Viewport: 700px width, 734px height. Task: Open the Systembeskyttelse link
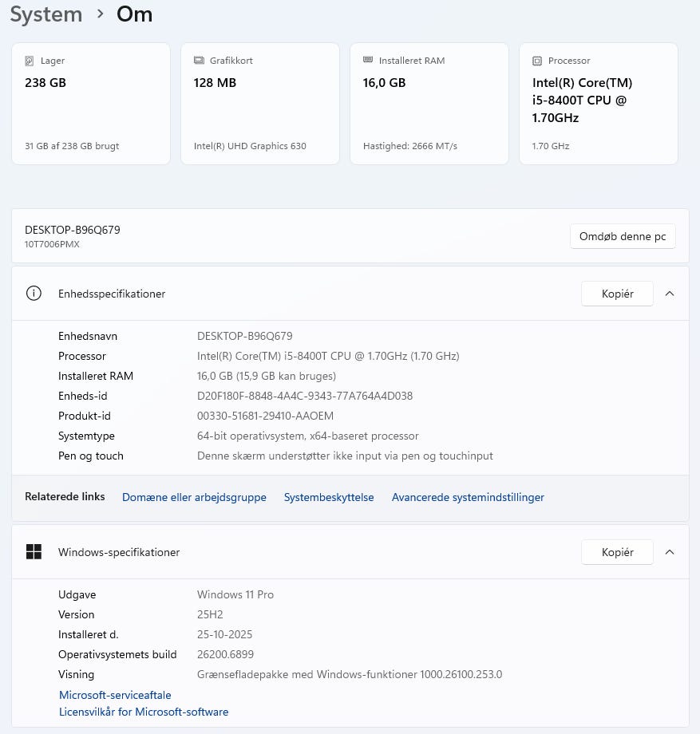tap(329, 497)
